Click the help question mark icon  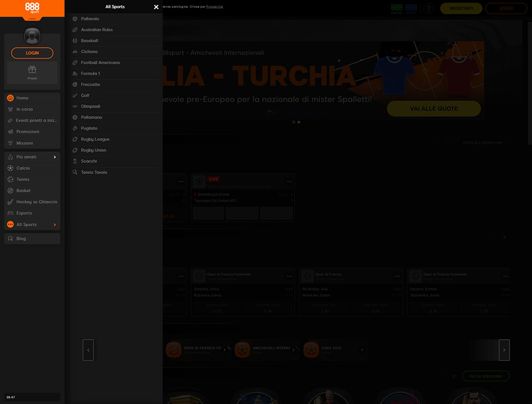pyautogui.click(x=428, y=8)
